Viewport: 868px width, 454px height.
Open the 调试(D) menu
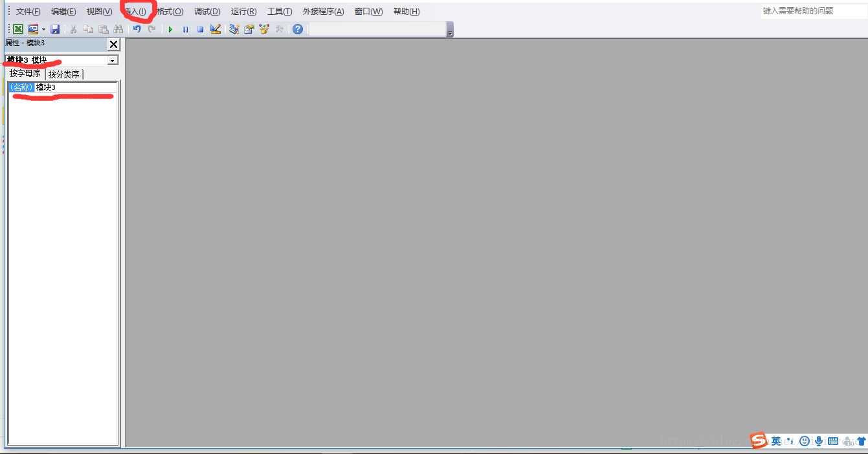(x=207, y=12)
